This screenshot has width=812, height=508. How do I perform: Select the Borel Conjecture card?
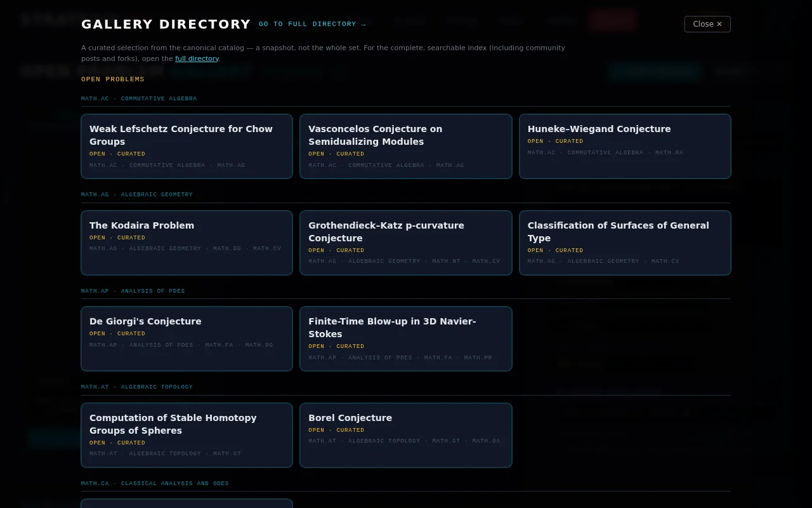405,435
